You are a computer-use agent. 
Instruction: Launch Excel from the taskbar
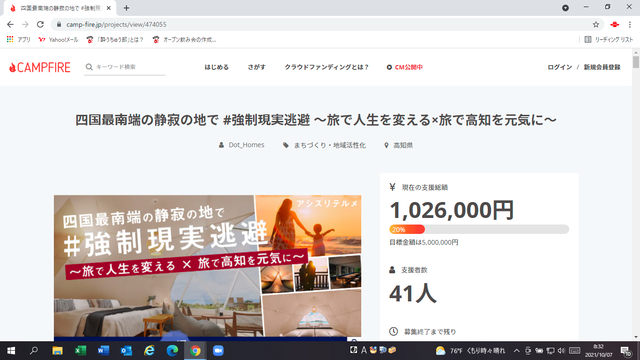pyautogui.click(x=80, y=351)
